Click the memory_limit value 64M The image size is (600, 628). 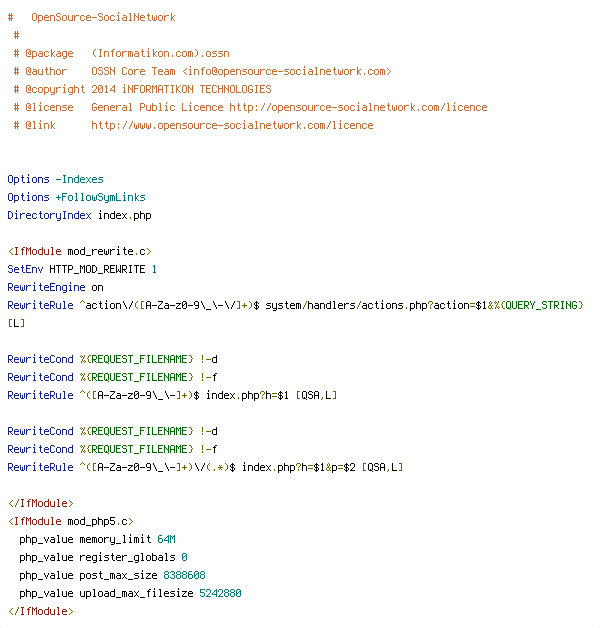[x=166, y=539]
